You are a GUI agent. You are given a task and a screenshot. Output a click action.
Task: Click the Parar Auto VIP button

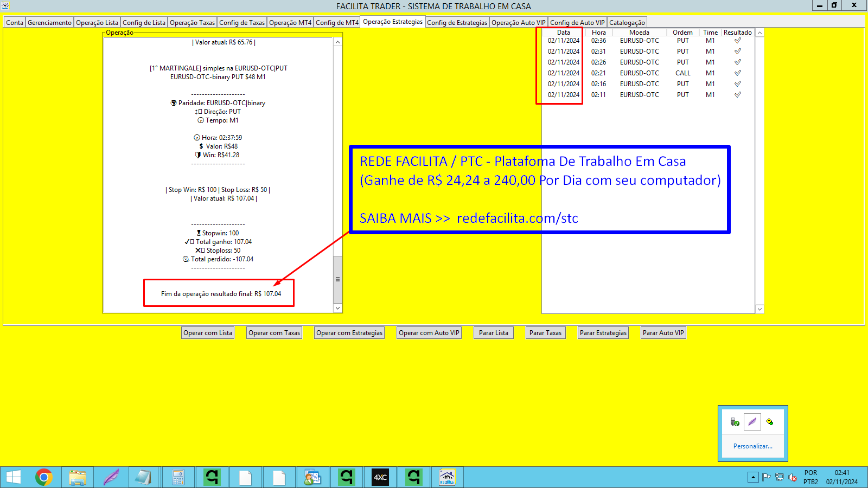click(x=663, y=333)
